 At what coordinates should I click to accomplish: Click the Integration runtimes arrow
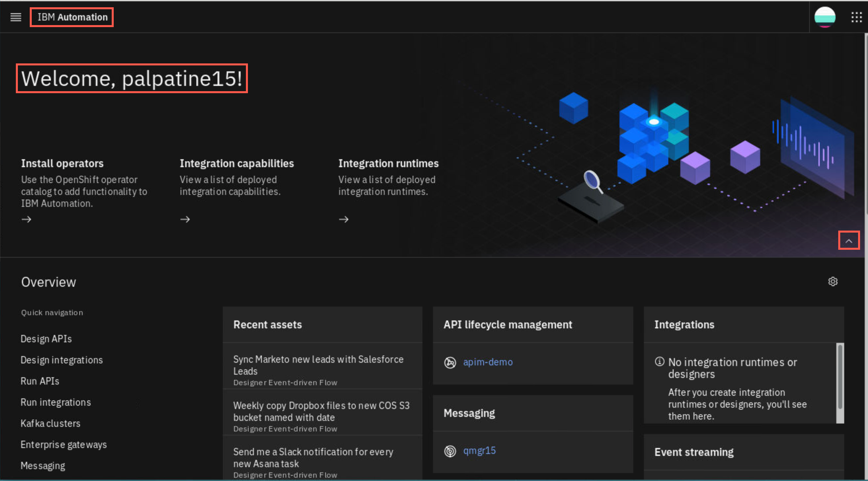pyautogui.click(x=343, y=219)
